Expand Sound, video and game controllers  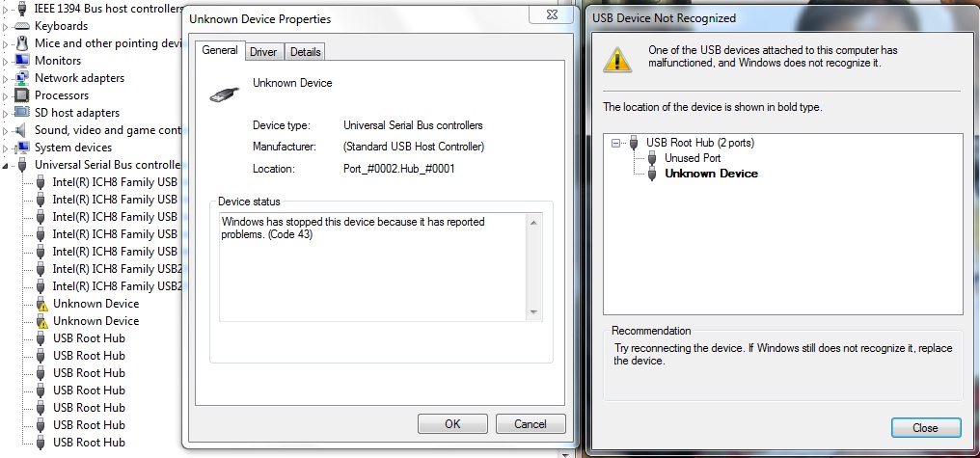[x=6, y=130]
